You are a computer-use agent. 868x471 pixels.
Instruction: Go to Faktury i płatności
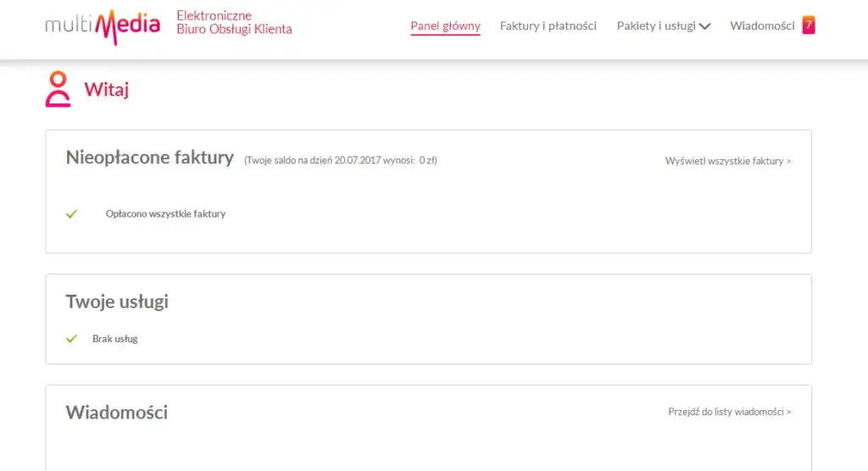click(x=548, y=26)
